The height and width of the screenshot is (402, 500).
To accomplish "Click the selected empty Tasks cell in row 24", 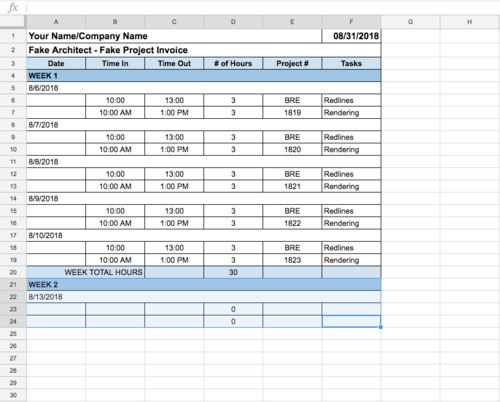I will (x=351, y=321).
